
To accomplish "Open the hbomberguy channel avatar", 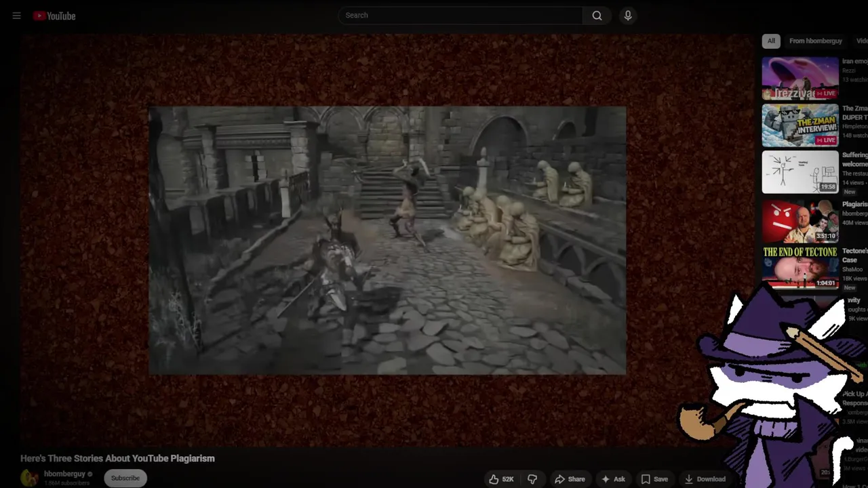I will (29, 478).
